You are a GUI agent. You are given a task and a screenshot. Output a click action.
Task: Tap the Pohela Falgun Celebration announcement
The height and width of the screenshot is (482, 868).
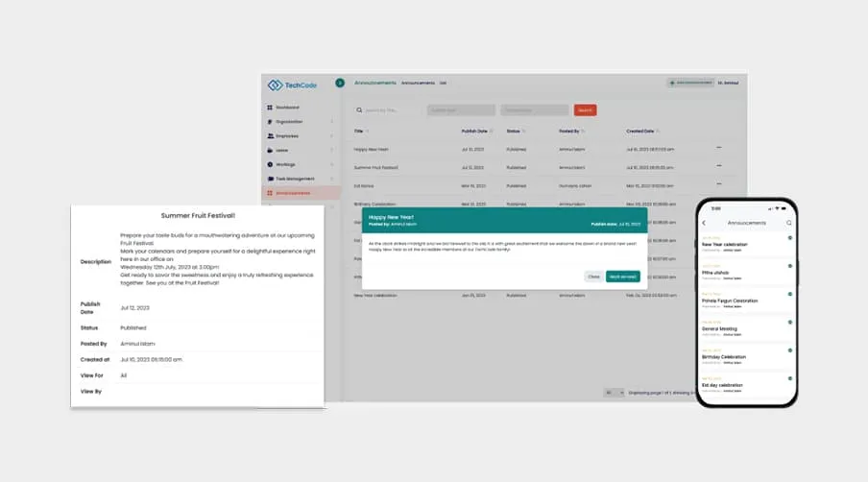point(746,301)
